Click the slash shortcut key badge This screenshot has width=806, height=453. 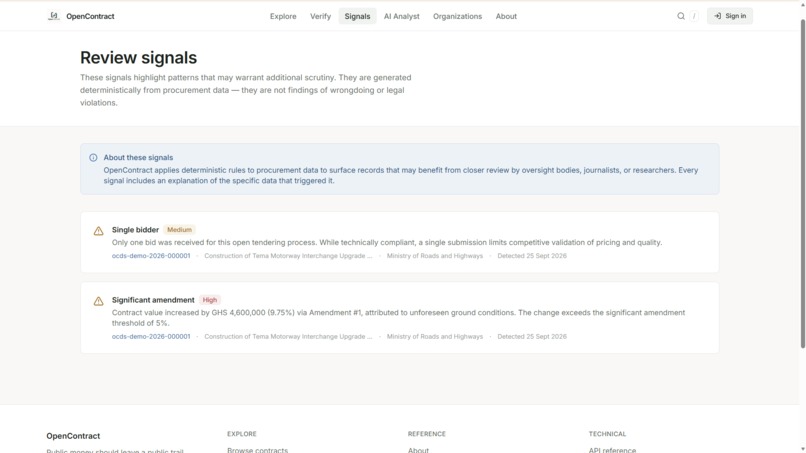pos(694,16)
